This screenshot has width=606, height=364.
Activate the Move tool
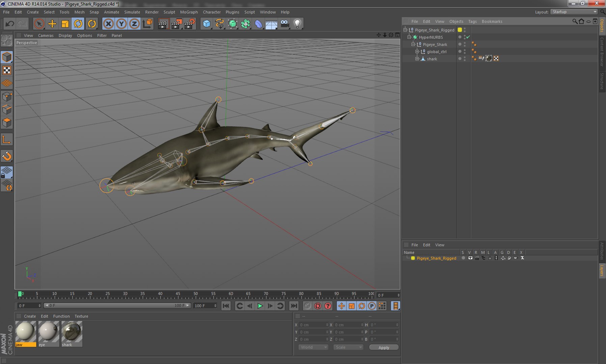click(x=52, y=24)
